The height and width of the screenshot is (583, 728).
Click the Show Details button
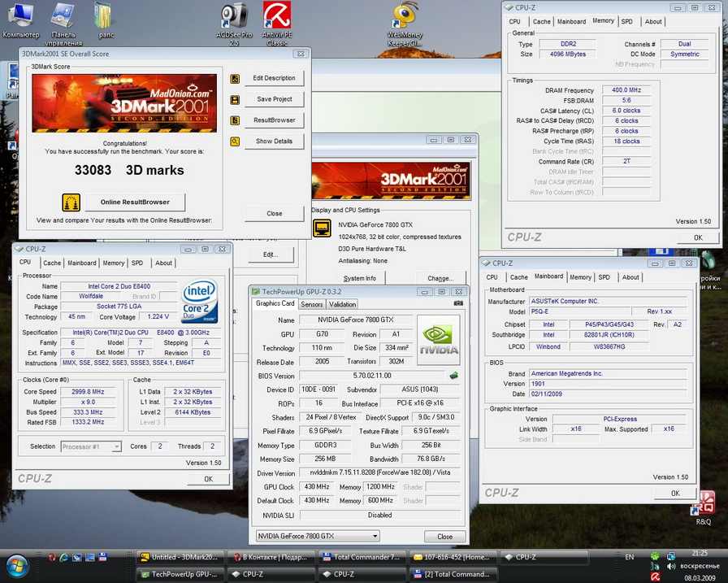[274, 141]
